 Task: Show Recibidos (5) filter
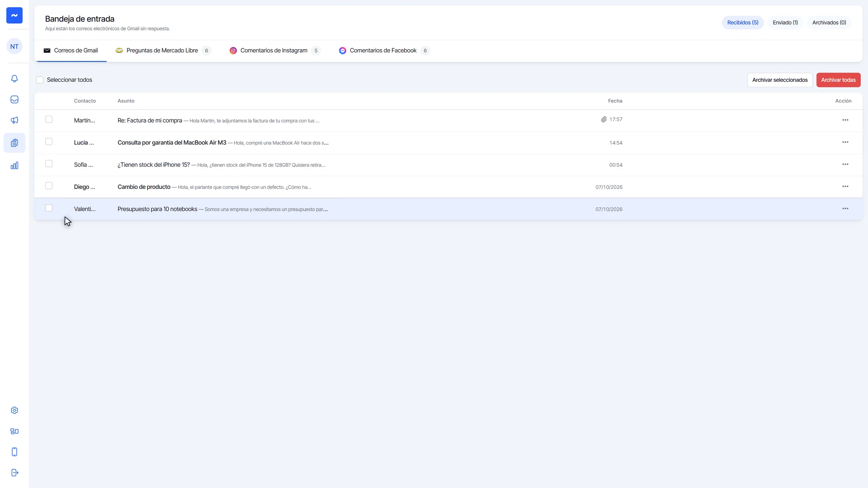click(742, 23)
